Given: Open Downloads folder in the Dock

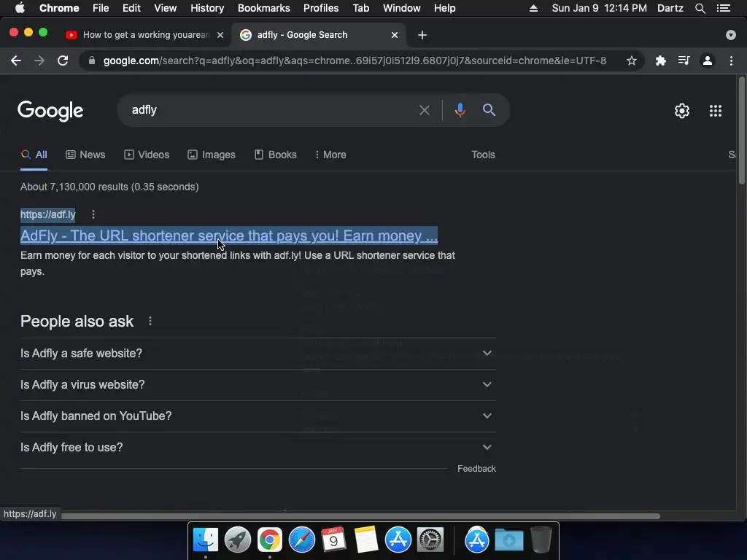Looking at the screenshot, I should click(508, 540).
